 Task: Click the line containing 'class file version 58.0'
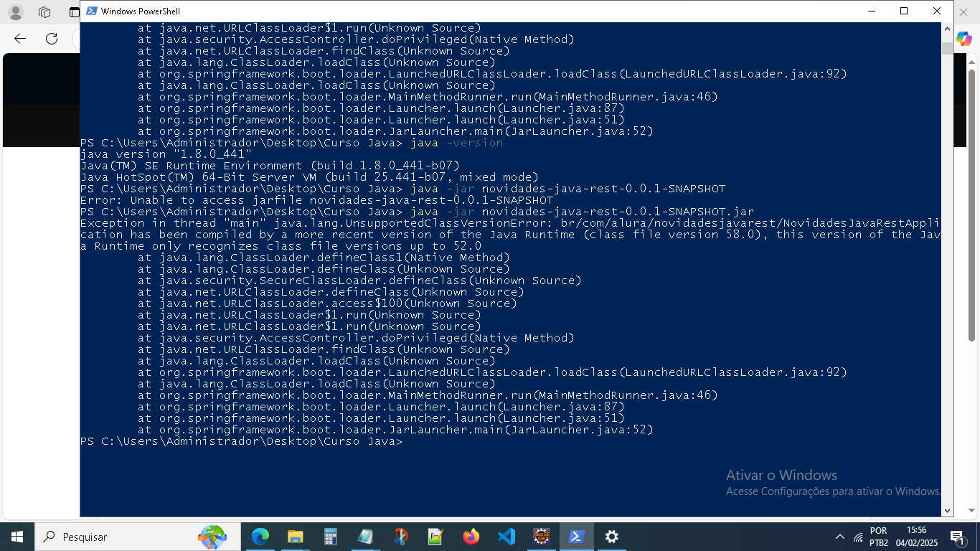pyautogui.click(x=510, y=235)
